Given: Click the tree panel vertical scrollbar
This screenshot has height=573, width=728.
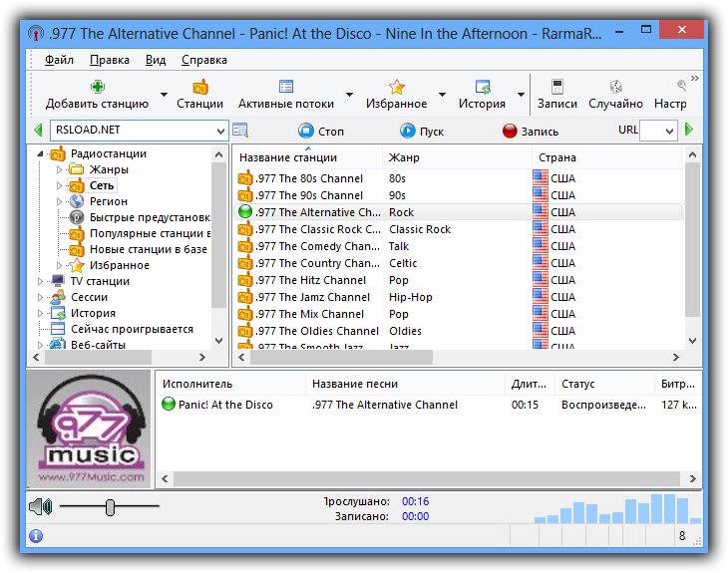Looking at the screenshot, I should [218, 235].
